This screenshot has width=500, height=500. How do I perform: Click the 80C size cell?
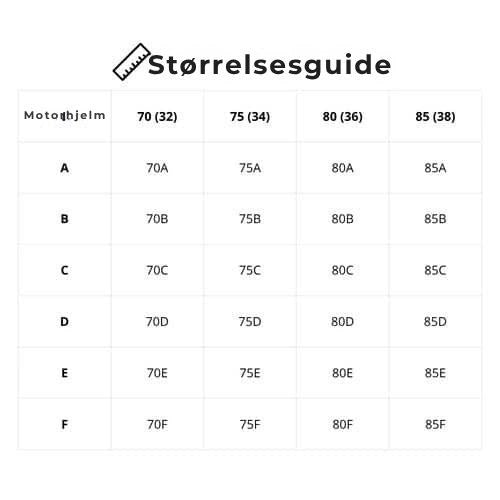pos(343,270)
